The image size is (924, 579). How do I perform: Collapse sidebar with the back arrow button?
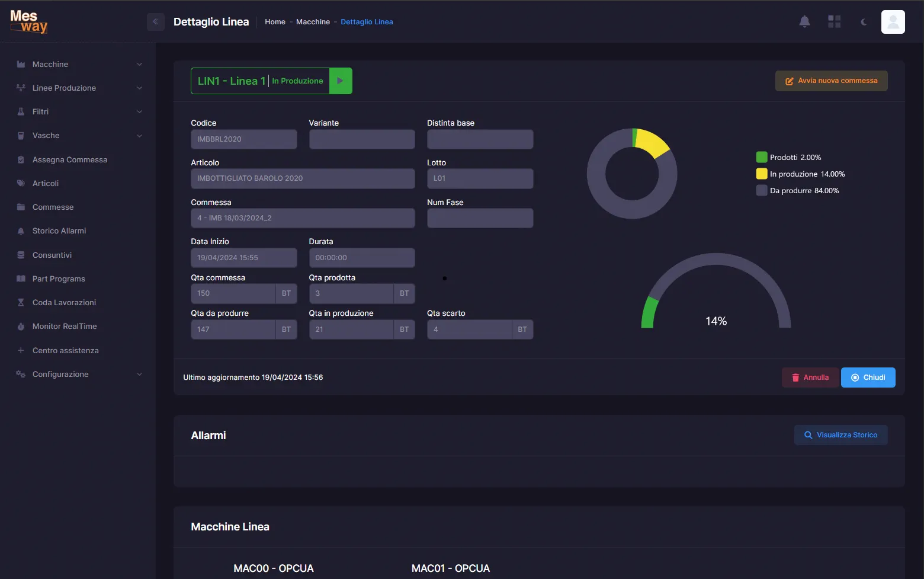coord(155,22)
